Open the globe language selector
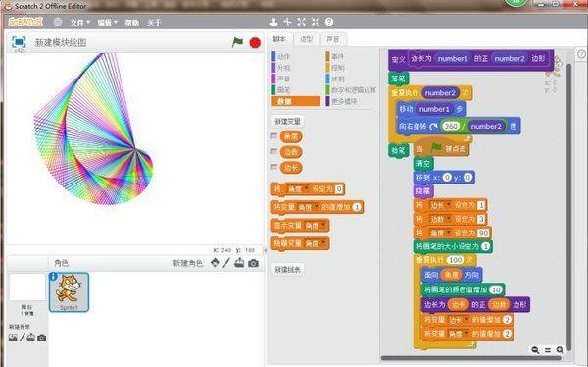 pyautogui.click(x=58, y=22)
